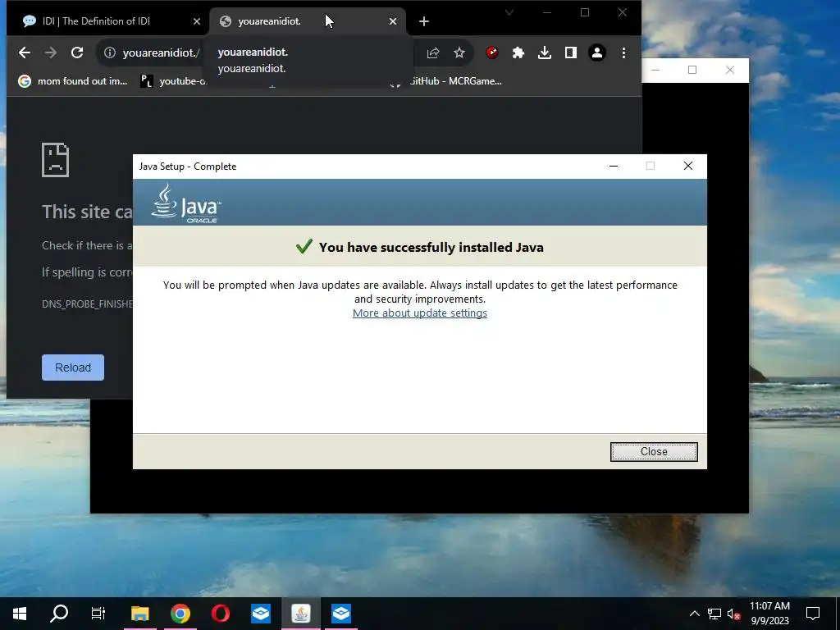Select text 'You have successfully installed Java'
This screenshot has height=630, width=840.
[x=431, y=248]
